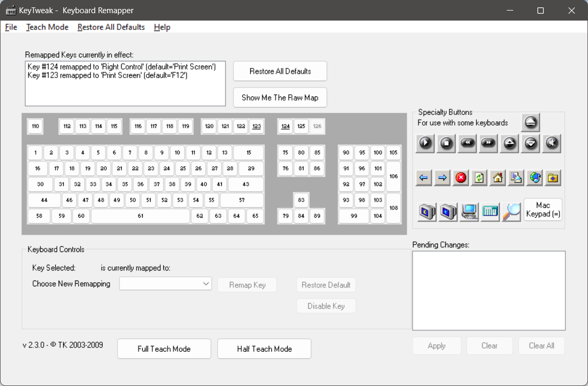588x386 pixels.
Task: Select the red X browser Stop button
Action: (x=461, y=178)
